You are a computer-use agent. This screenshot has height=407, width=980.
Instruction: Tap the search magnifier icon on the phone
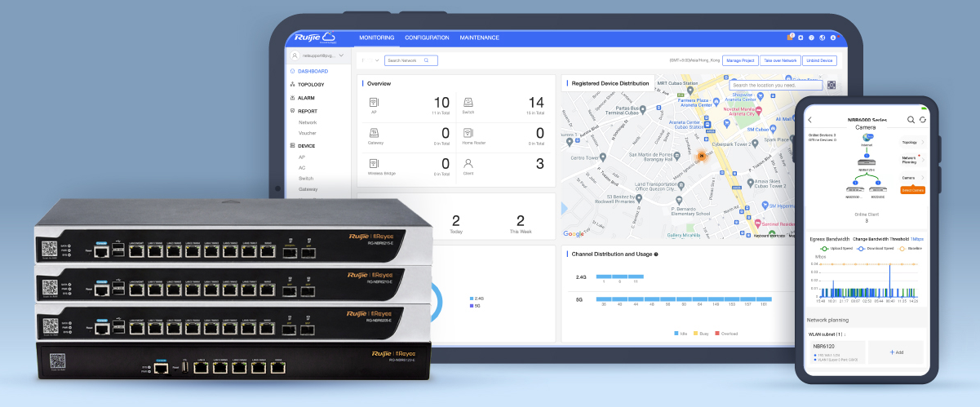911,120
